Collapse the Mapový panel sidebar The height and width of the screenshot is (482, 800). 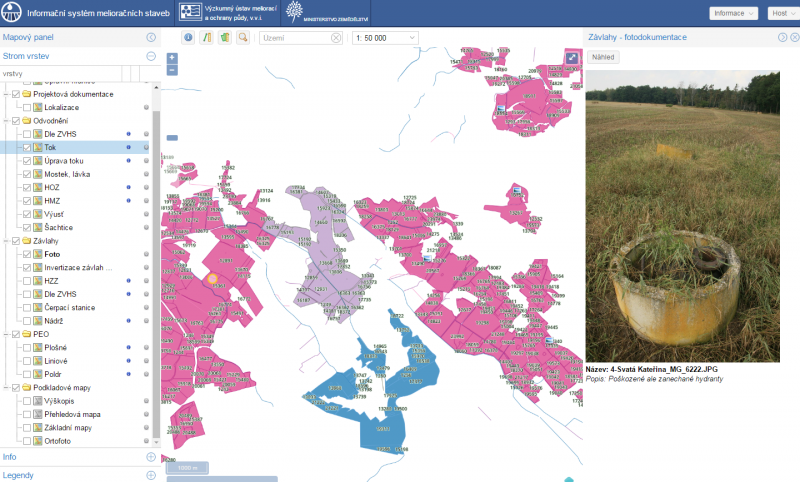tap(151, 37)
